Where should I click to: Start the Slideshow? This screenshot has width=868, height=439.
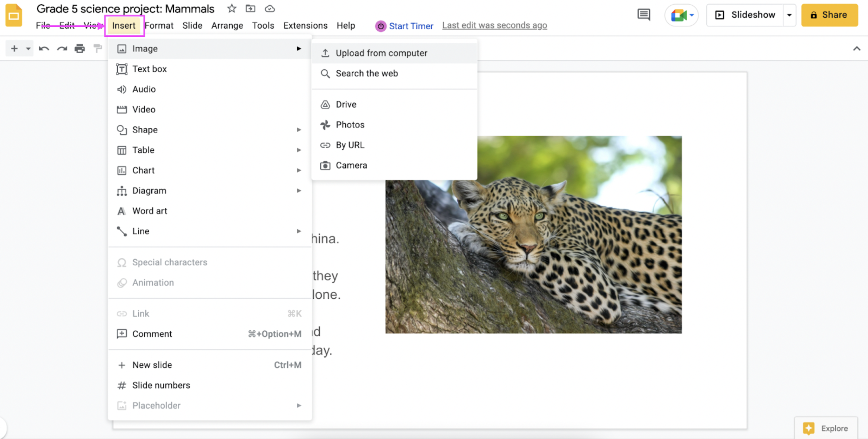pos(745,15)
